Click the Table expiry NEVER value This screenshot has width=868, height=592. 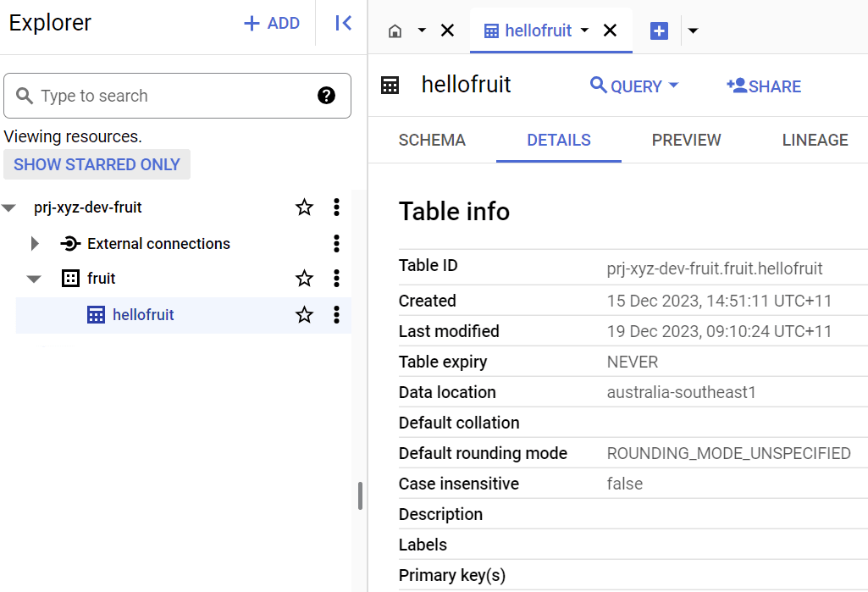click(x=633, y=362)
